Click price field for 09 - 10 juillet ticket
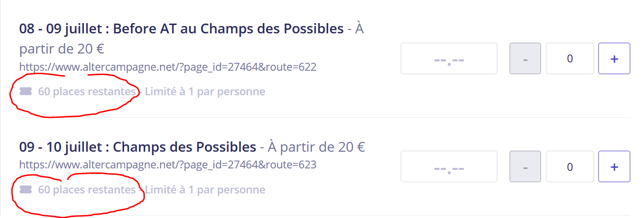This screenshot has width=644, height=218. coord(449,166)
